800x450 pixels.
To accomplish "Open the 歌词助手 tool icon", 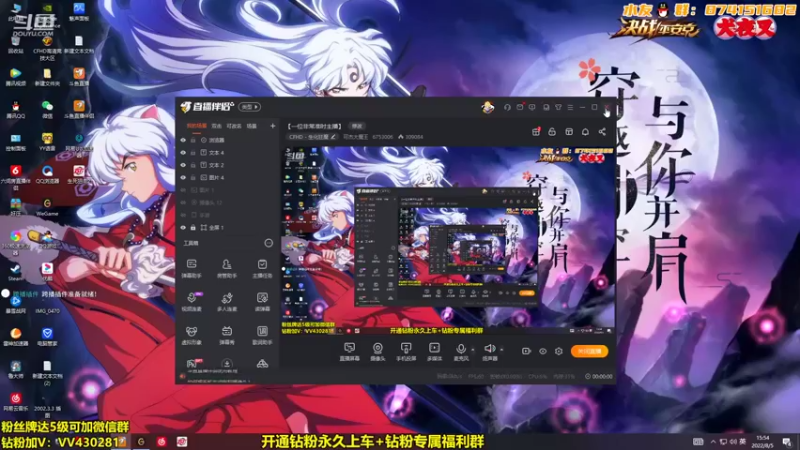I will pos(262,335).
